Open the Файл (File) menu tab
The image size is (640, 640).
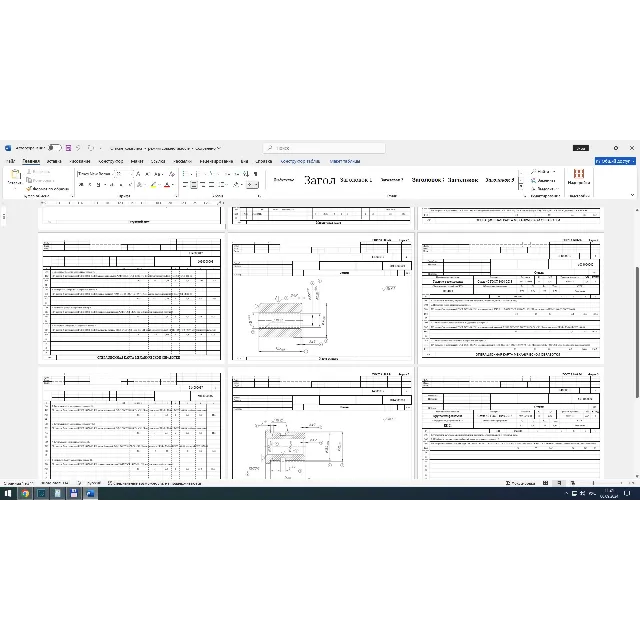(10, 161)
